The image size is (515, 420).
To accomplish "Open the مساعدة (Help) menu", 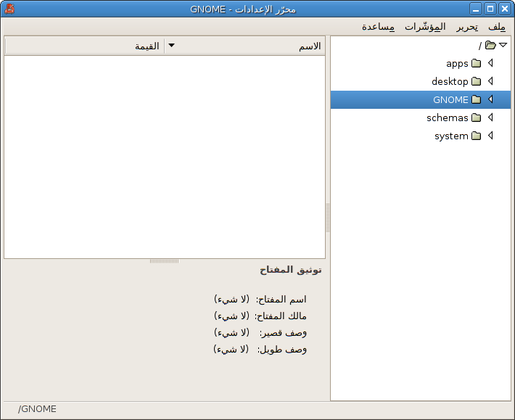I will coord(379,27).
